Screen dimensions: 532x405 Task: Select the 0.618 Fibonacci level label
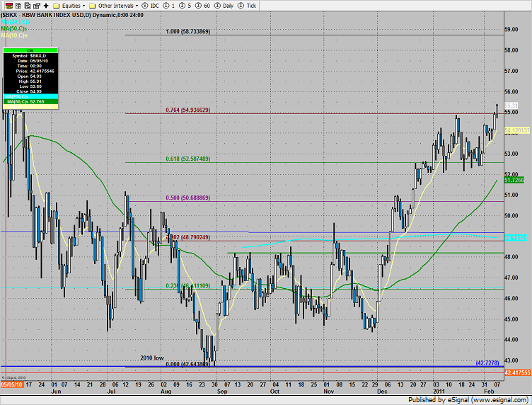187,159
